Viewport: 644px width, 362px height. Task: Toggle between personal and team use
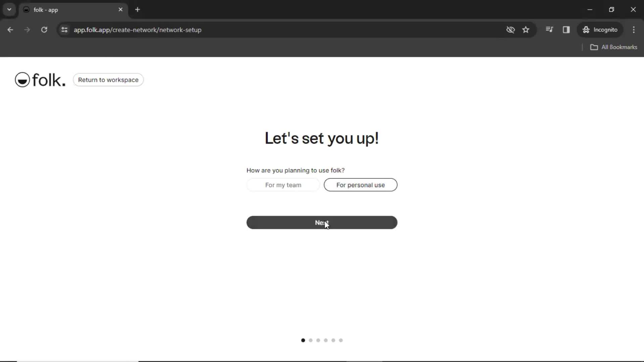point(283,185)
